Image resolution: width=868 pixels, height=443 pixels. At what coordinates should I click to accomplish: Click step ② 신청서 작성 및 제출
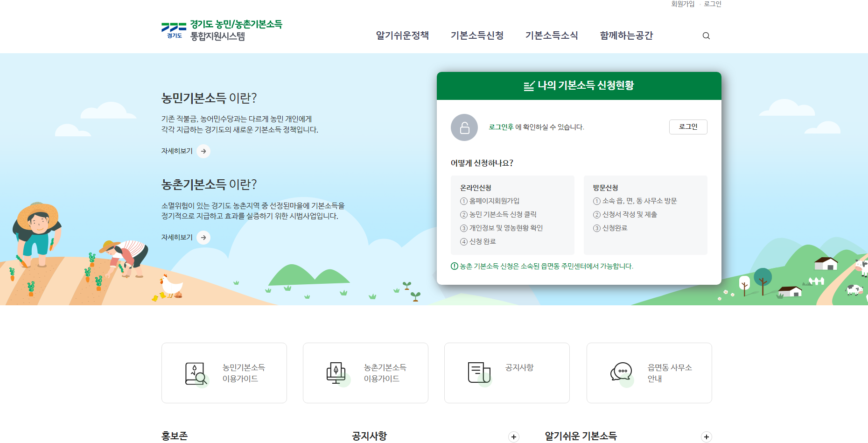click(x=625, y=215)
